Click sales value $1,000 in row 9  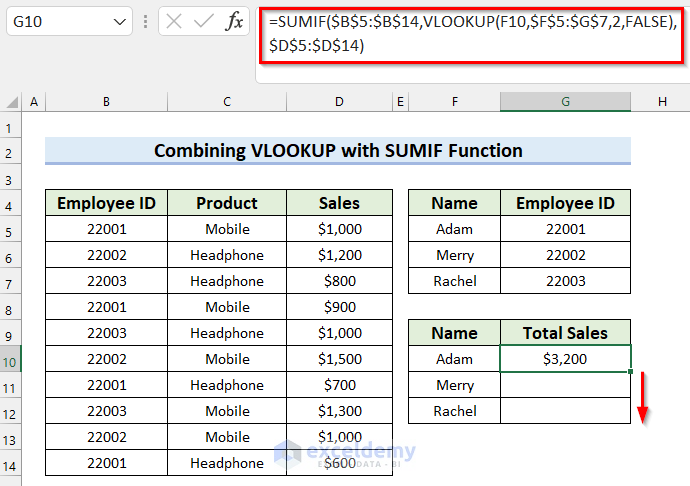(339, 333)
